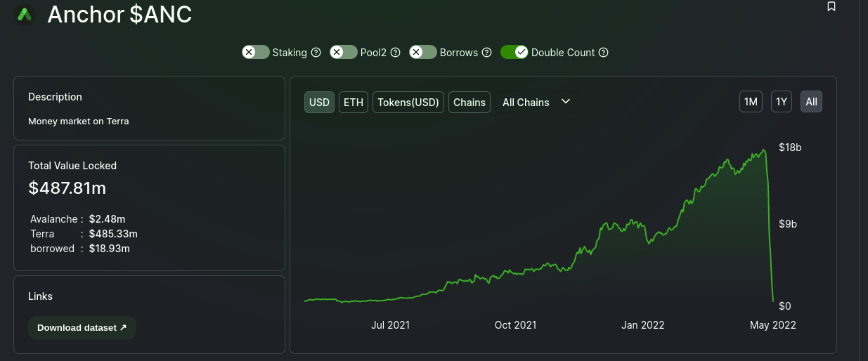Click the $0 y-axis label
Screen dimensions: 868x361
coord(785,306)
